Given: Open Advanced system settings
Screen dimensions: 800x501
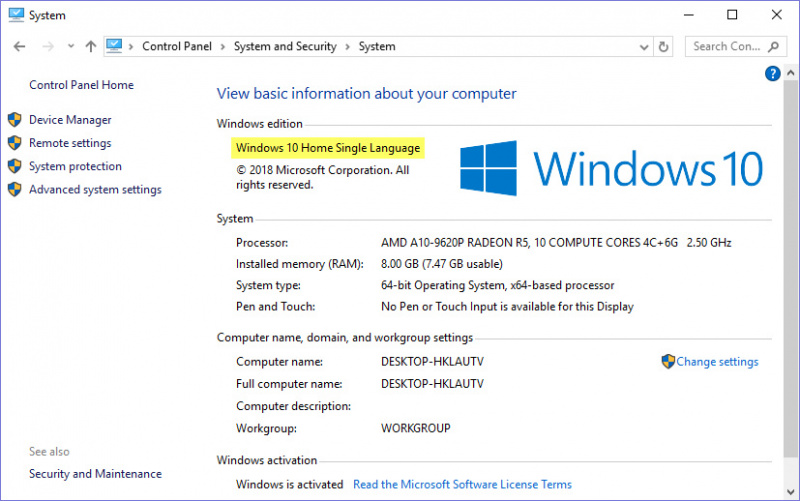Looking at the screenshot, I should pos(95,189).
